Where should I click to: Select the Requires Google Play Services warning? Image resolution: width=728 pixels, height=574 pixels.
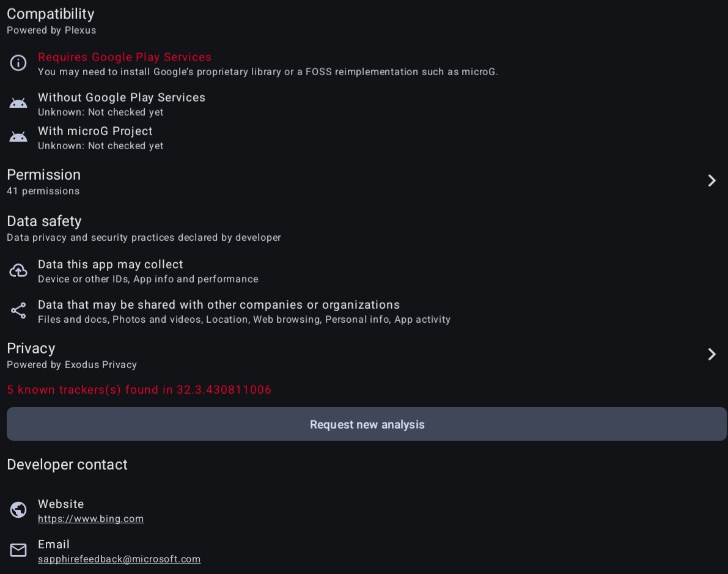(x=125, y=57)
